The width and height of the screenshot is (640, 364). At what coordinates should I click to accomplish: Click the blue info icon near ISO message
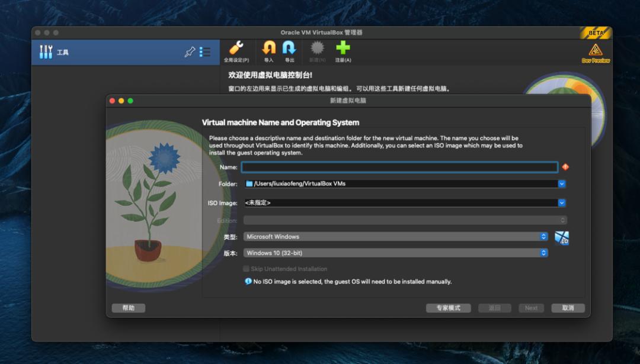[248, 282]
